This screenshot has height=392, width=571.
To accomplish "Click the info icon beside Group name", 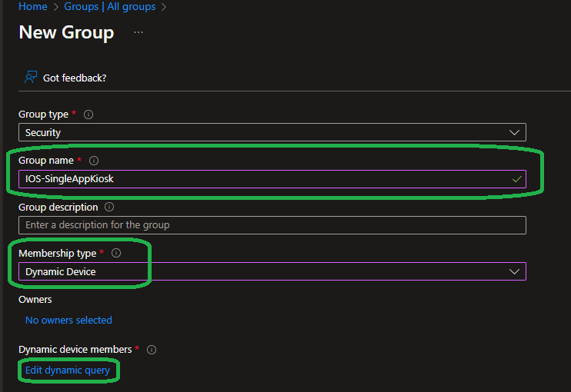I will tap(94, 161).
